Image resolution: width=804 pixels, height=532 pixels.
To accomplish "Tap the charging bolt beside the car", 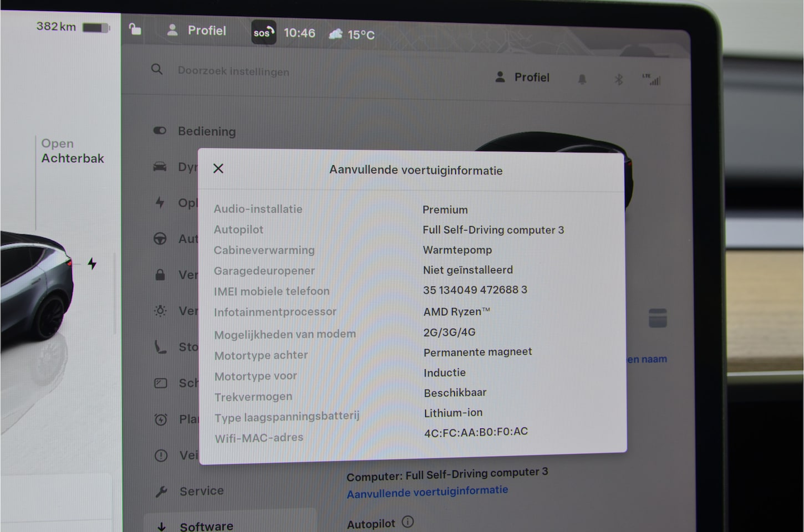I will [92, 264].
